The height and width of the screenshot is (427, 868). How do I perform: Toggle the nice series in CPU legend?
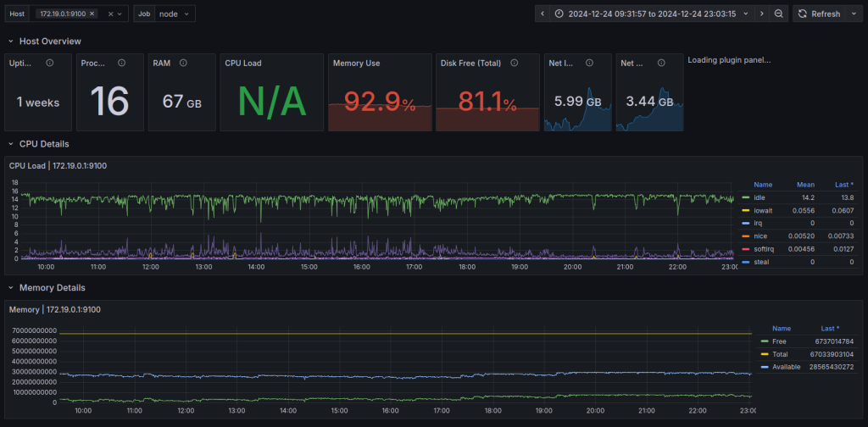click(760, 236)
